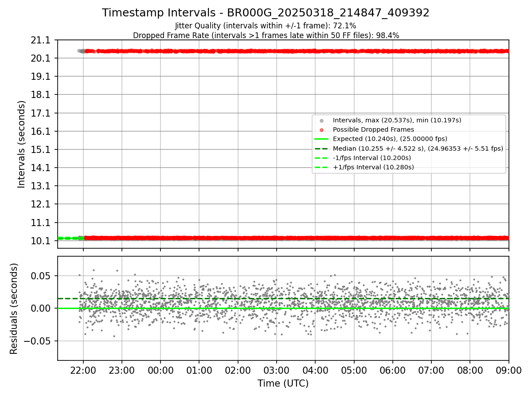The image size is (532, 399).
Task: Click the "Time (UTC)" x-axis label
Action: [283, 383]
